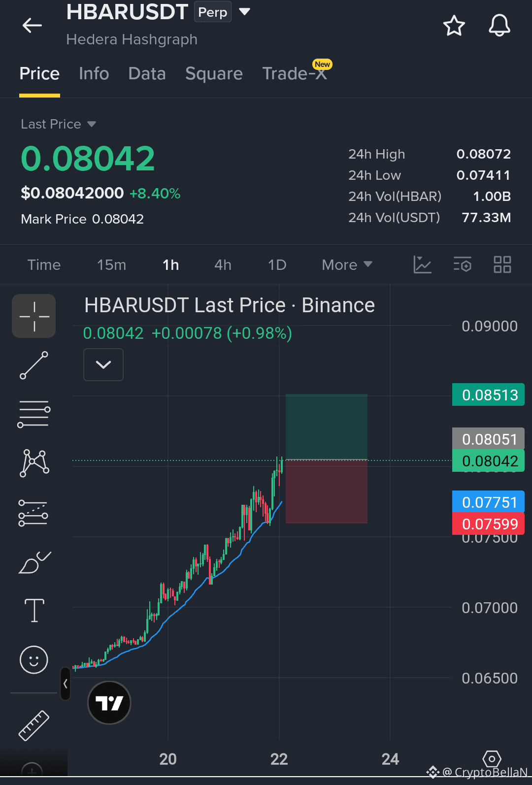
Task: Collapse the drawing toolbar side arrow
Action: pos(66,684)
